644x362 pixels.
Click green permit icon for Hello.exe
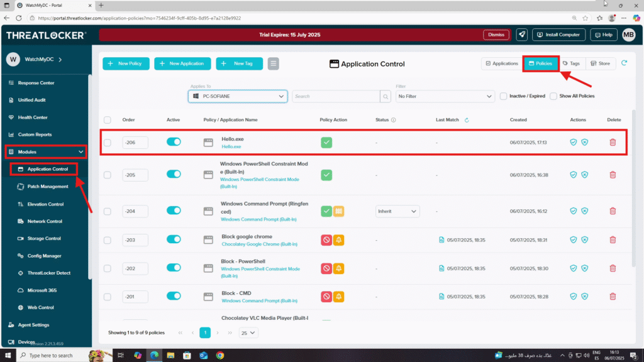[326, 143]
